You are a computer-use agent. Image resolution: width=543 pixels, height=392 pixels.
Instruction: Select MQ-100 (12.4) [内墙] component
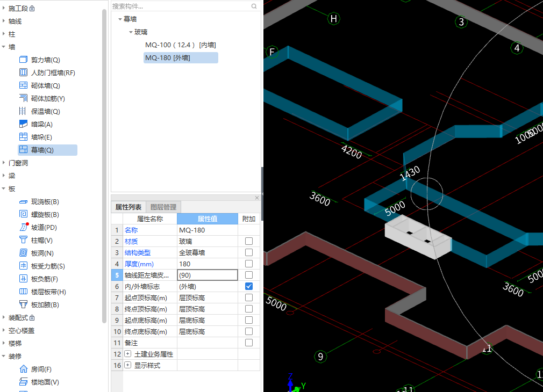[x=180, y=45]
